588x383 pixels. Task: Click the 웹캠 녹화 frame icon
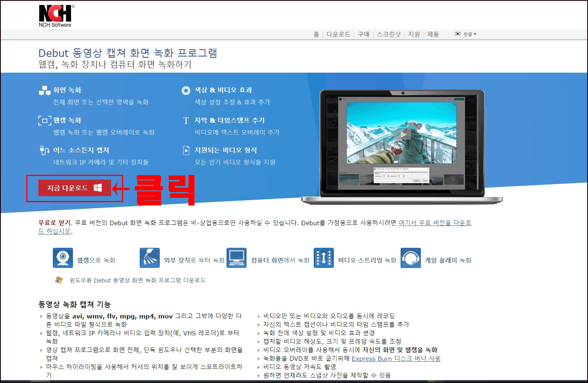(x=44, y=120)
